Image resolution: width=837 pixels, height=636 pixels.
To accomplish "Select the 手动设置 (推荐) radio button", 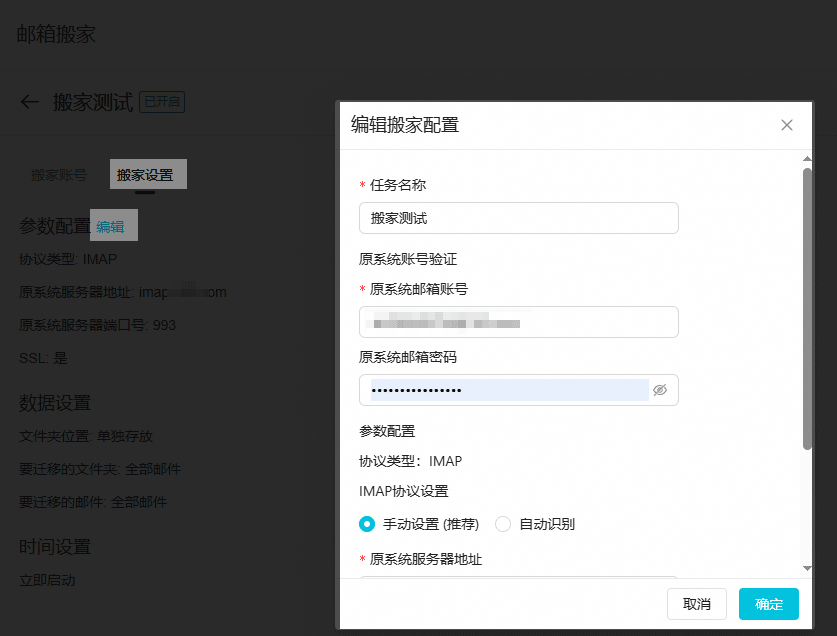I will [367, 524].
